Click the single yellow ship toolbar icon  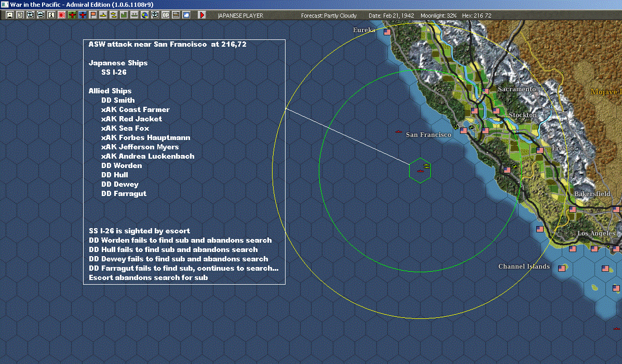[103, 15]
